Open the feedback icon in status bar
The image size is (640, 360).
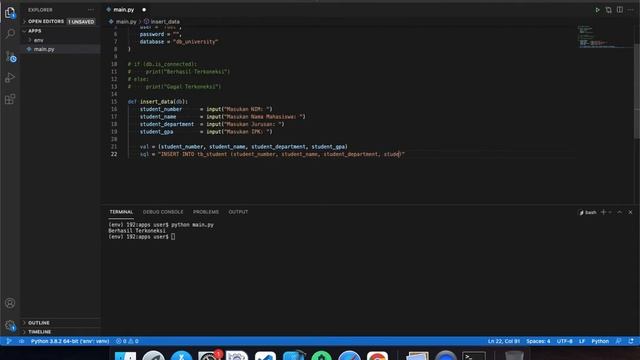[x=619, y=341]
